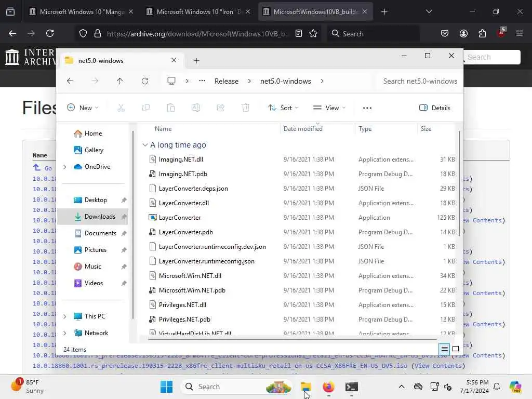Open the Sort dropdown menu
Screen dimensions: 532x399
tap(283, 108)
